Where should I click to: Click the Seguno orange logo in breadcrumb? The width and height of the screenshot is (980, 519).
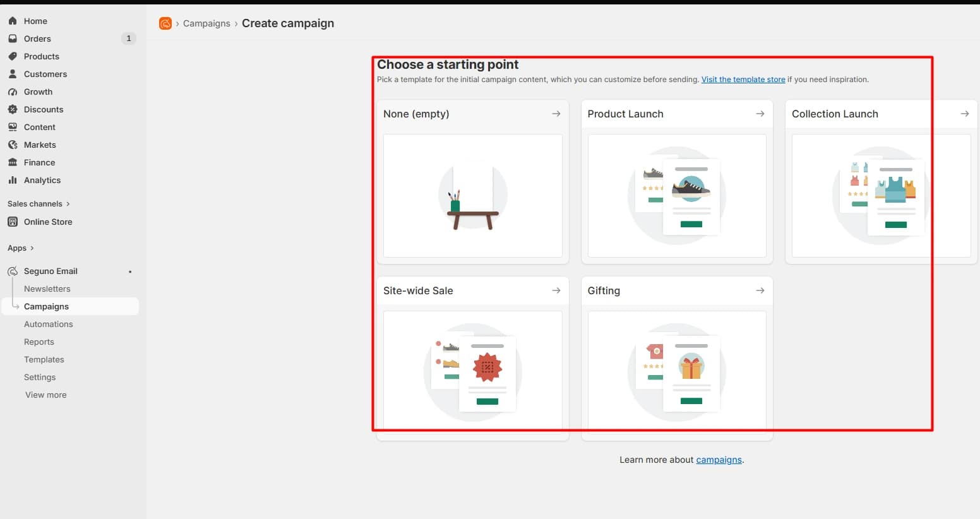[x=165, y=23]
